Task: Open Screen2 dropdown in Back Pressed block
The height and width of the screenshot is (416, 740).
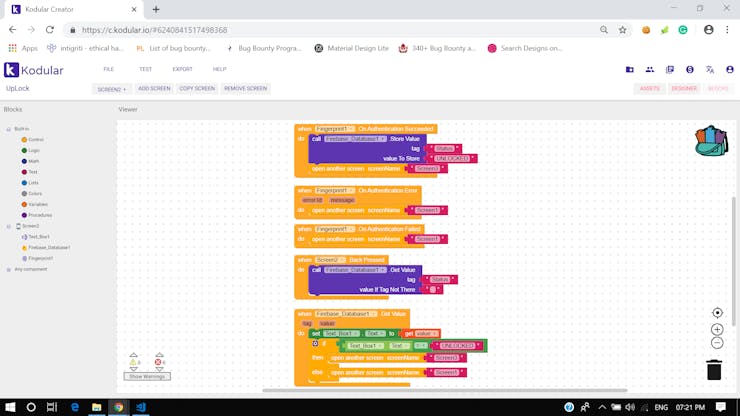Action: (x=330, y=260)
